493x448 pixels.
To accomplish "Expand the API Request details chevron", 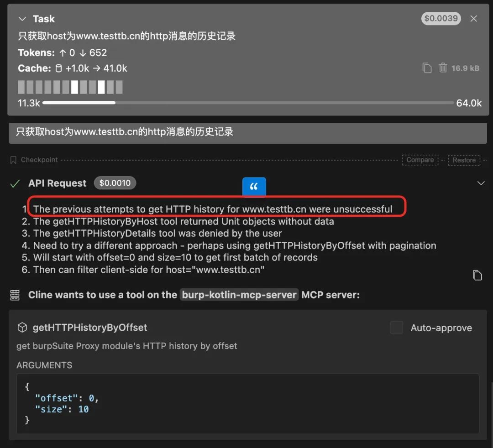I will pyautogui.click(x=480, y=183).
